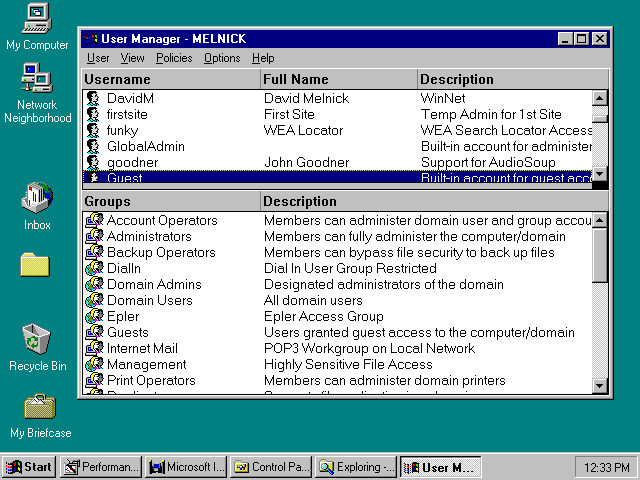
Task: Click the description Temp Admin for 1st Site
Action: 491,114
